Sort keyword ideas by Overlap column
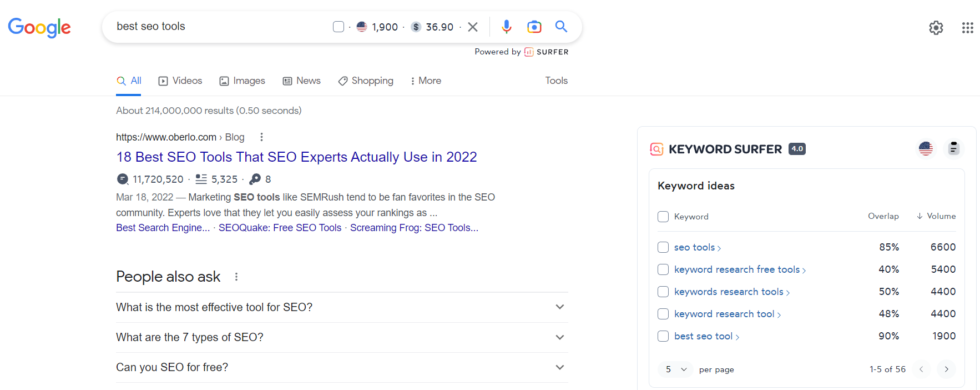 coord(883,216)
